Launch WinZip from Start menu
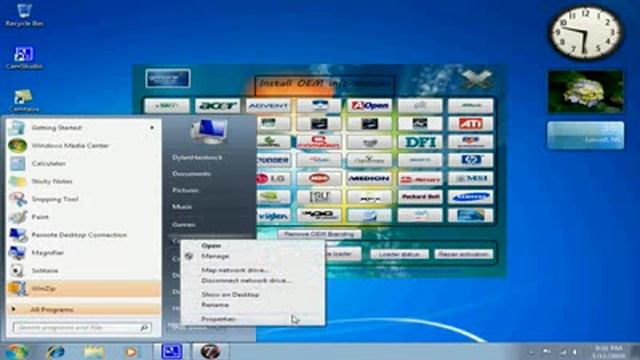 84,289
